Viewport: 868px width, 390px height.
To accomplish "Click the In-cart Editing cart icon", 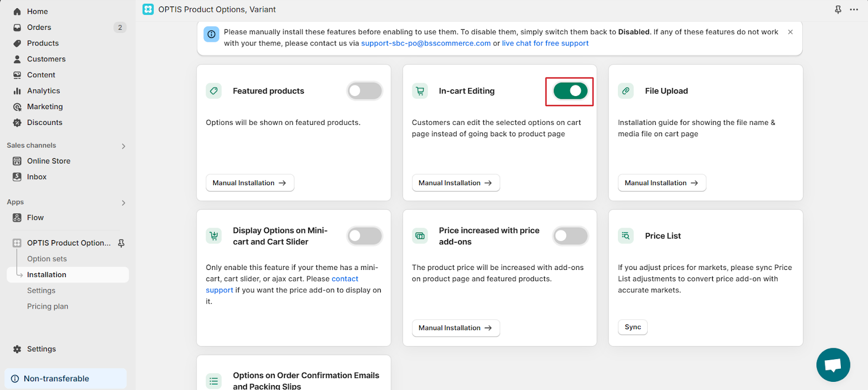I will click(x=420, y=91).
